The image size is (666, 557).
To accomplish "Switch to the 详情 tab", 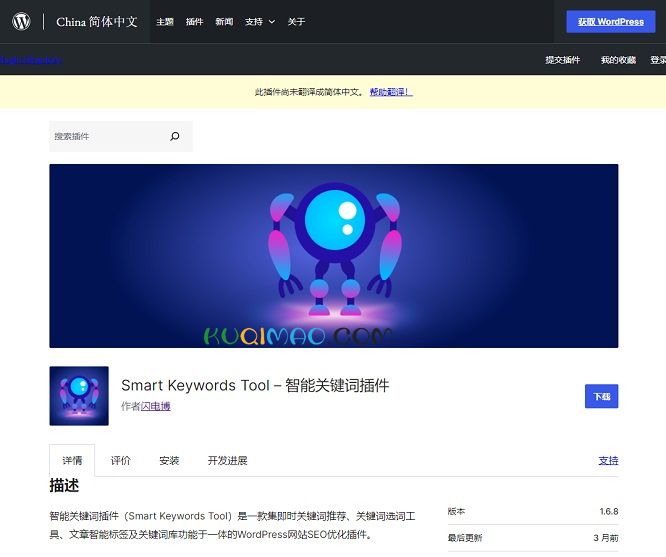I will [72, 461].
